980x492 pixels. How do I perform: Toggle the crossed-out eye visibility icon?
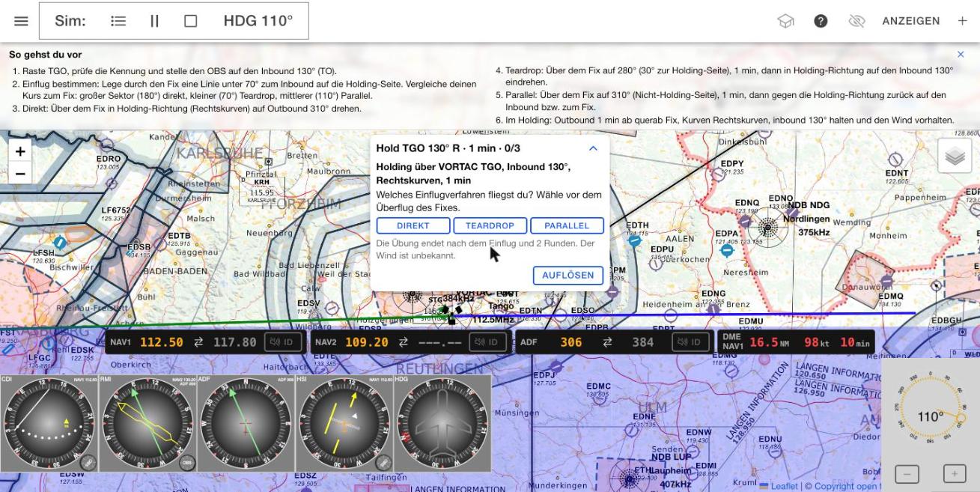856,21
